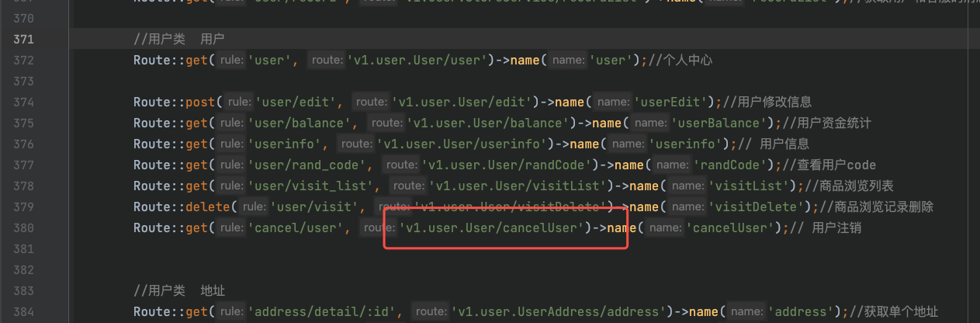The height and width of the screenshot is (323, 980).
Task: Click the '//个人中心' comment
Action: tap(680, 60)
